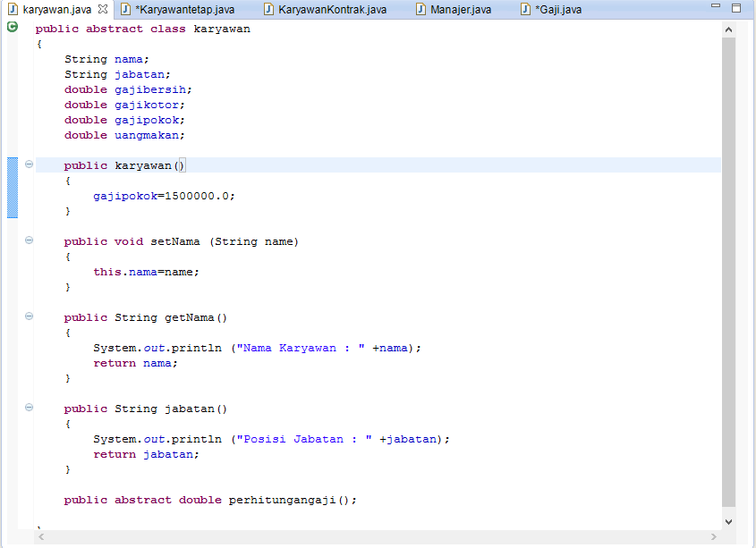Click the vertical scrollbar up arrow
This screenshot has height=548, width=756.
click(726, 28)
